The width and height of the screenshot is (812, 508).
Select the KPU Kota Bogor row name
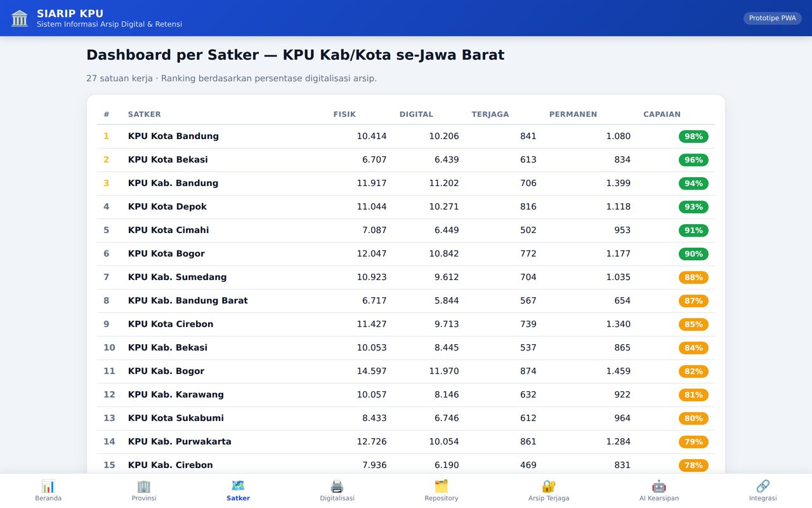pos(166,254)
